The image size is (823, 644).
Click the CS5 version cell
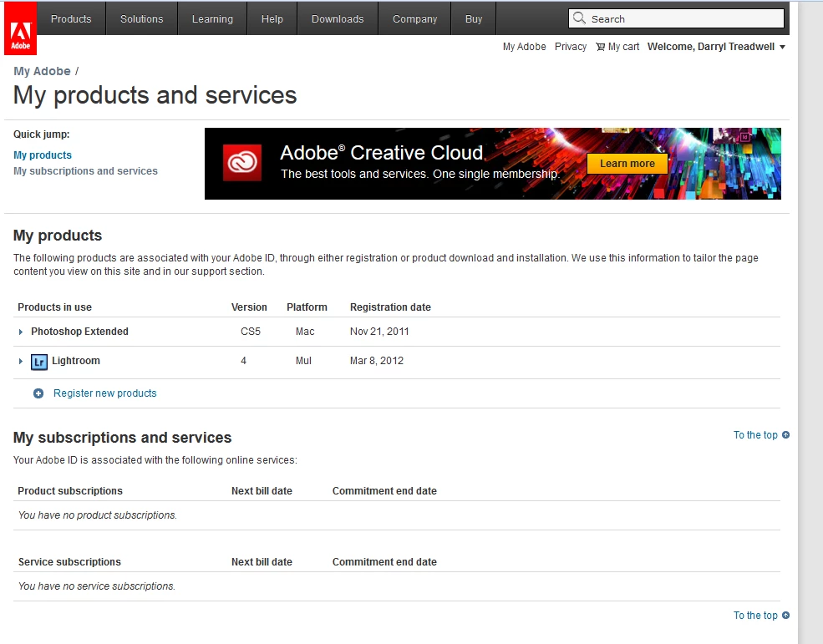coord(251,332)
